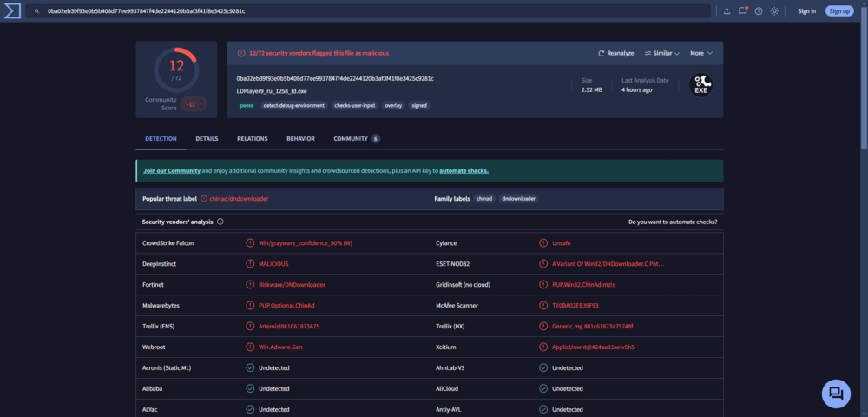
Task: Open the help question mark icon
Action: coord(759,11)
